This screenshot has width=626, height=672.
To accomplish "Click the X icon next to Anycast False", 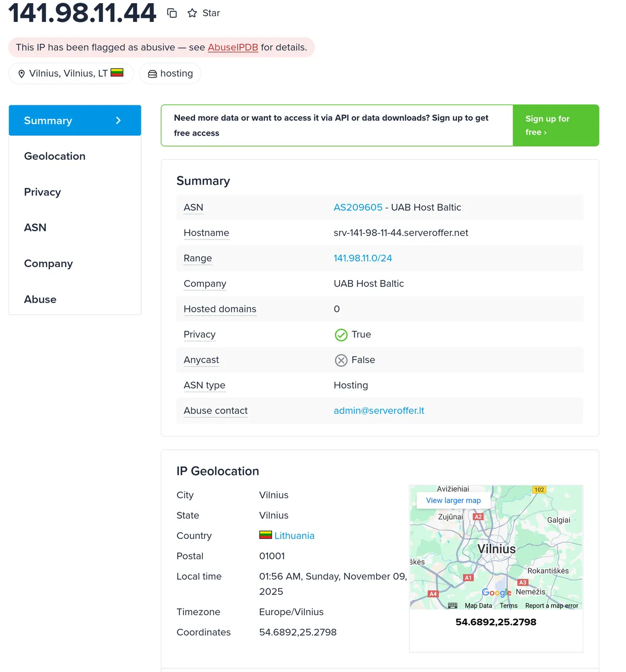I will coord(341,360).
